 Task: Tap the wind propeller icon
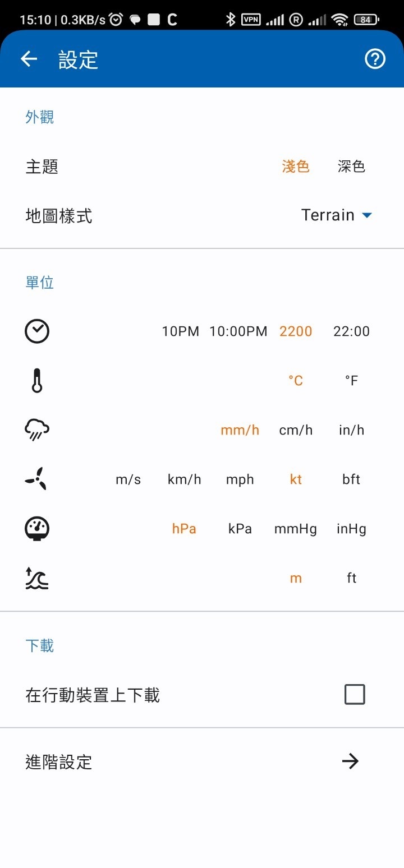point(37,479)
